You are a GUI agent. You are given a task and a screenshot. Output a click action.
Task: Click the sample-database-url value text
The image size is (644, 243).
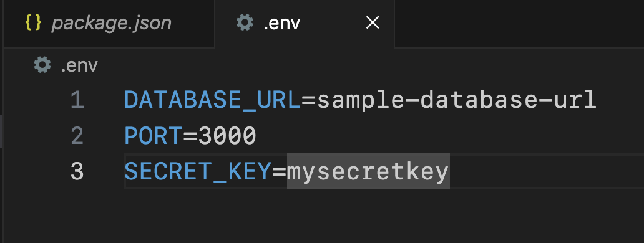[457, 100]
